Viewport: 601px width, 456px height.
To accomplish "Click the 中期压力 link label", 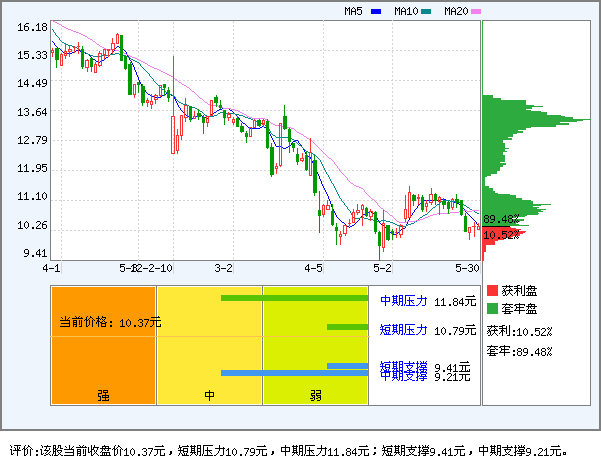I will pyautogui.click(x=404, y=301).
